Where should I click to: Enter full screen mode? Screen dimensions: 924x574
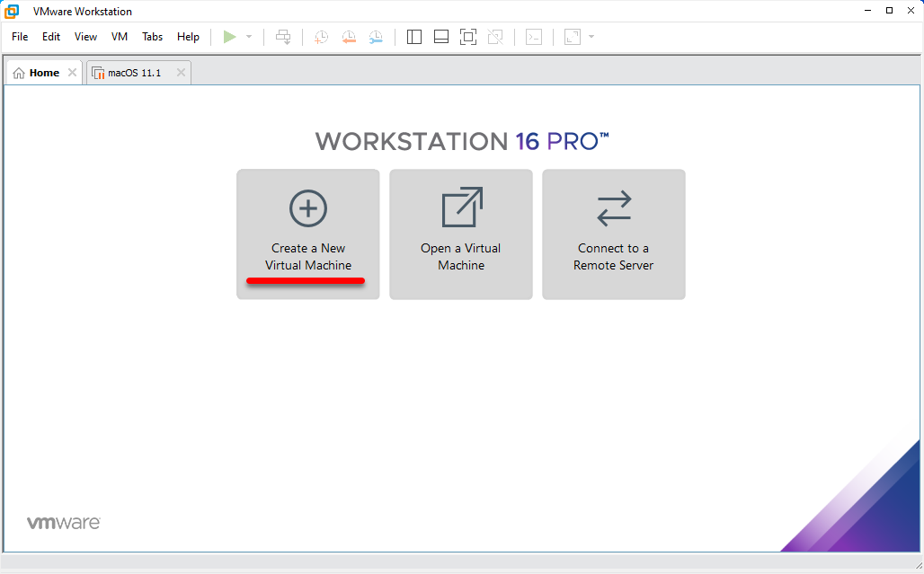click(468, 37)
